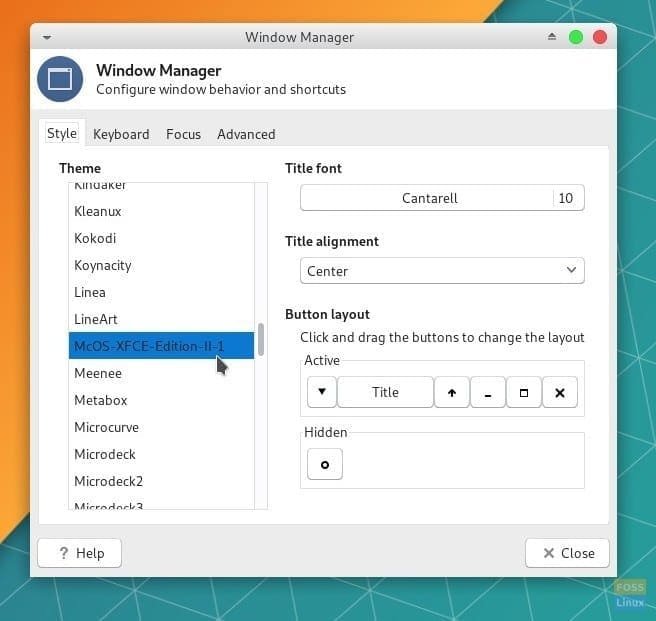Click the theme list scrollbar thumb
This screenshot has width=656, height=621.
[261, 339]
